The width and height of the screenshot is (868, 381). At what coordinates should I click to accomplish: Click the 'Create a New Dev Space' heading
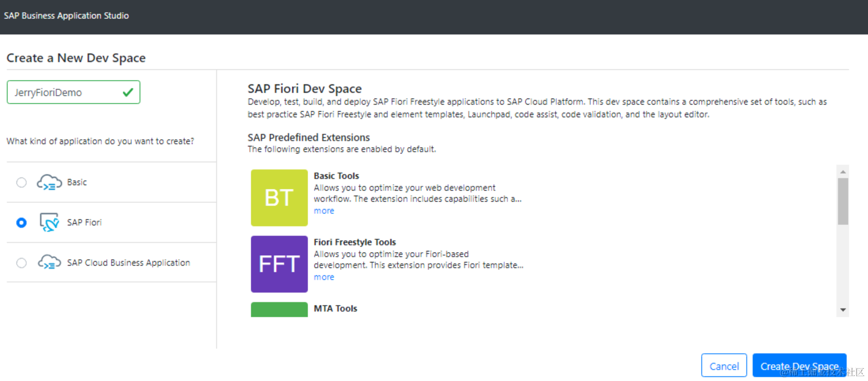tap(76, 58)
